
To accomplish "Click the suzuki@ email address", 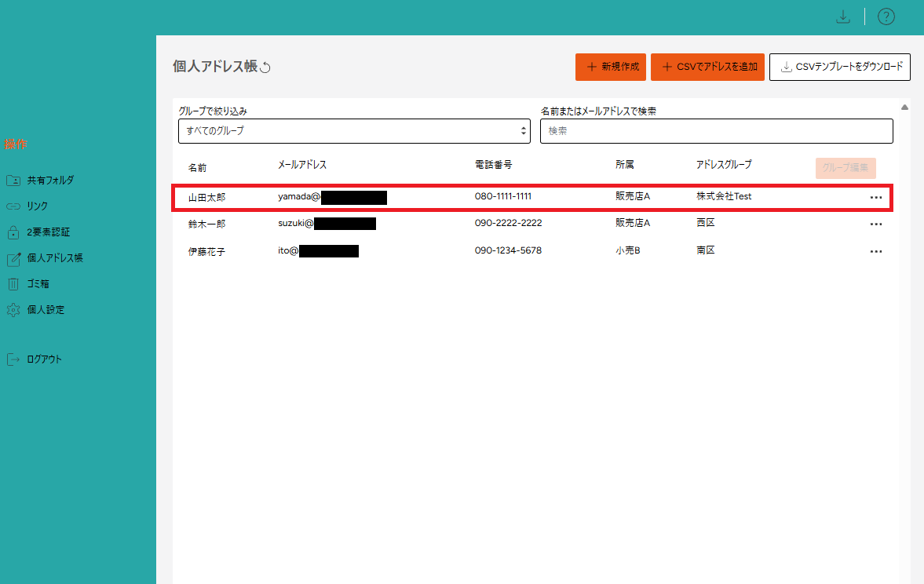I will coord(327,224).
